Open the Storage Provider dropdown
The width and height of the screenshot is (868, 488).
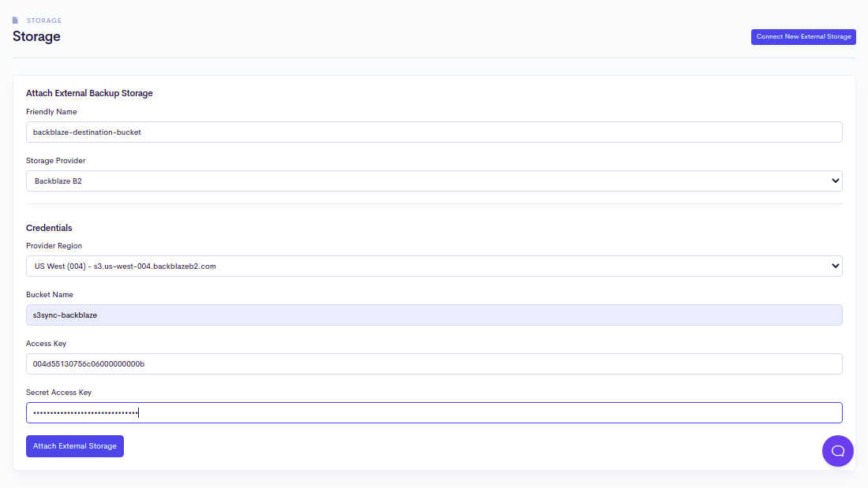pyautogui.click(x=434, y=181)
